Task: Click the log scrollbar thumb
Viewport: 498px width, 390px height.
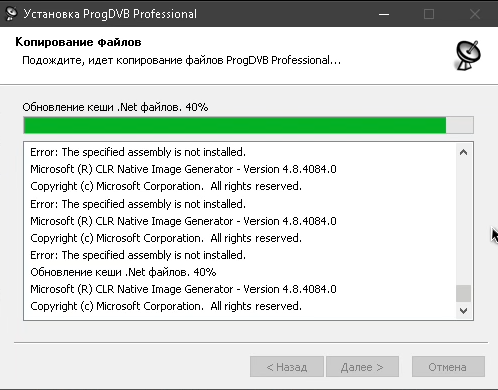Action: click(463, 293)
